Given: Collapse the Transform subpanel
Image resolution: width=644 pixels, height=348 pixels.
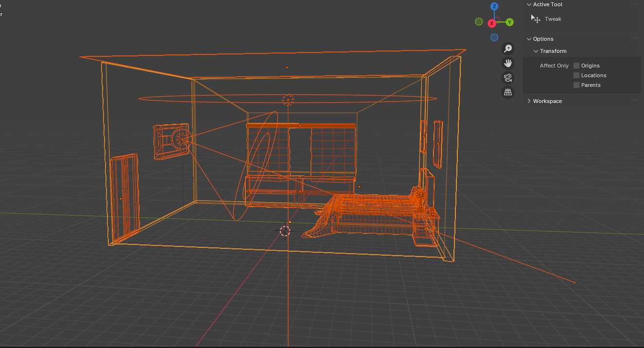Looking at the screenshot, I should [536, 51].
